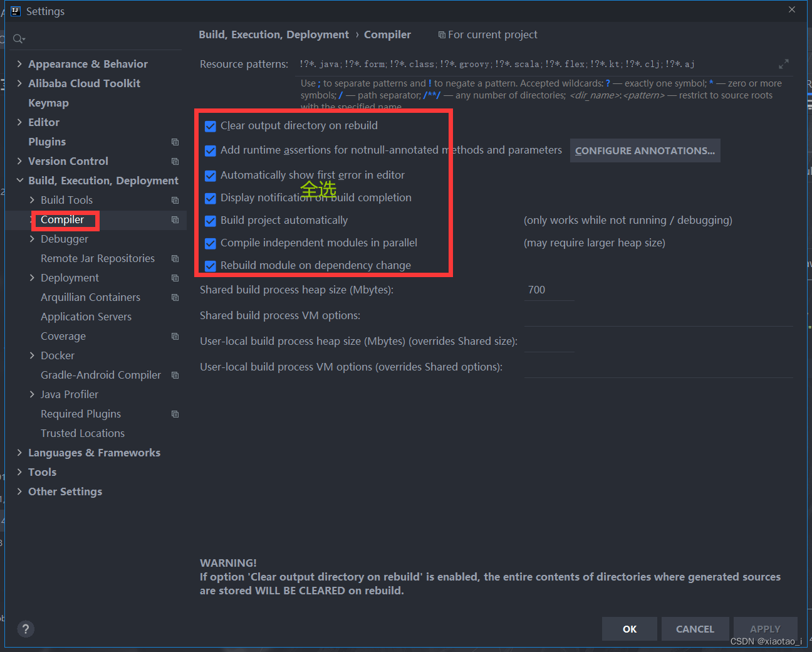Click the per-project icon beside Required Plugins
Viewport: 812px width, 652px height.
(175, 414)
